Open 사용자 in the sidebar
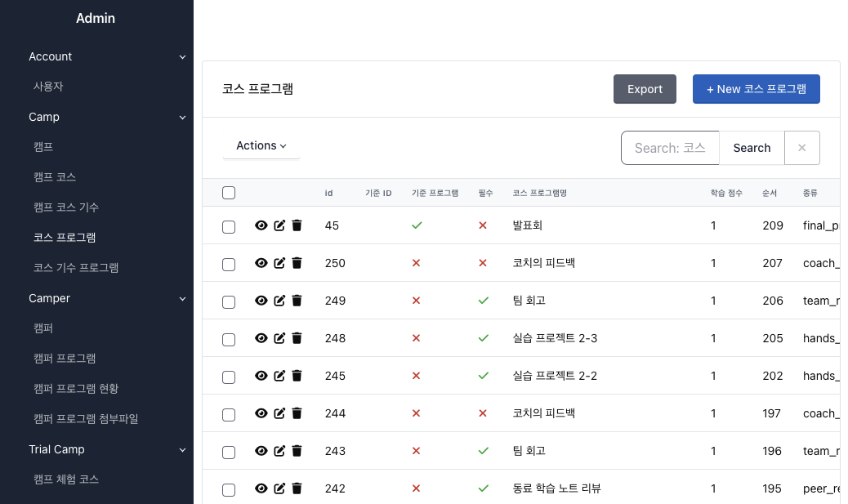Image resolution: width=848 pixels, height=504 pixels. point(48,87)
